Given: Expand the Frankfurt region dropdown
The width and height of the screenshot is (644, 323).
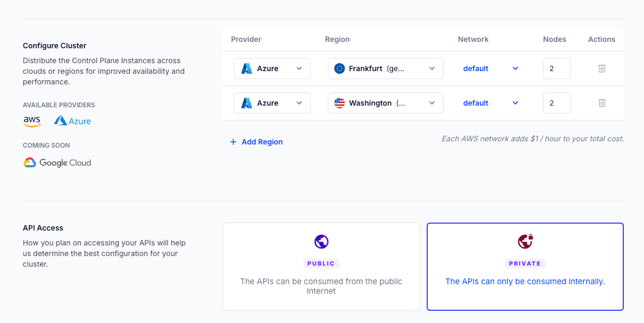Looking at the screenshot, I should tap(385, 68).
